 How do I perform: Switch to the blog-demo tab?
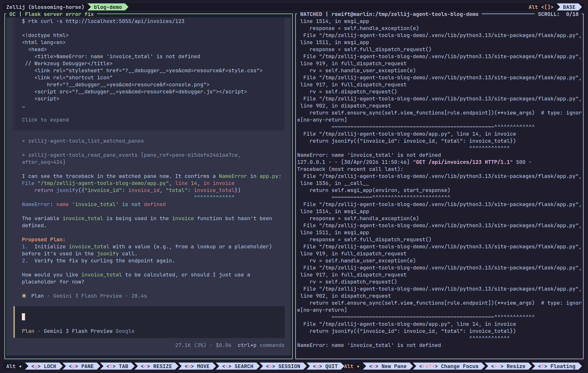point(108,7)
